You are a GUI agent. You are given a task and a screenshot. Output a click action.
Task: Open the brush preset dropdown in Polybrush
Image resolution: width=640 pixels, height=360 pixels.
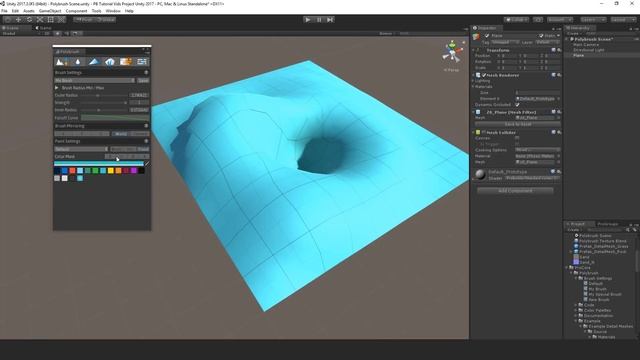click(94, 81)
